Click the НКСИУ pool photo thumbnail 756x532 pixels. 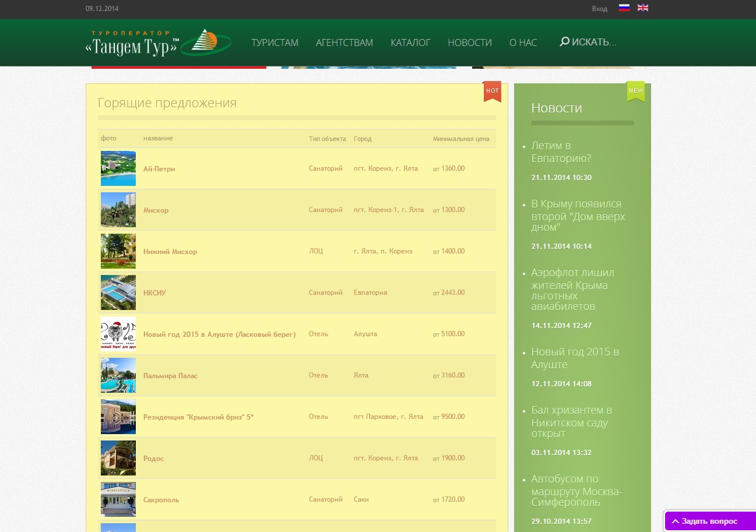pyautogui.click(x=118, y=293)
